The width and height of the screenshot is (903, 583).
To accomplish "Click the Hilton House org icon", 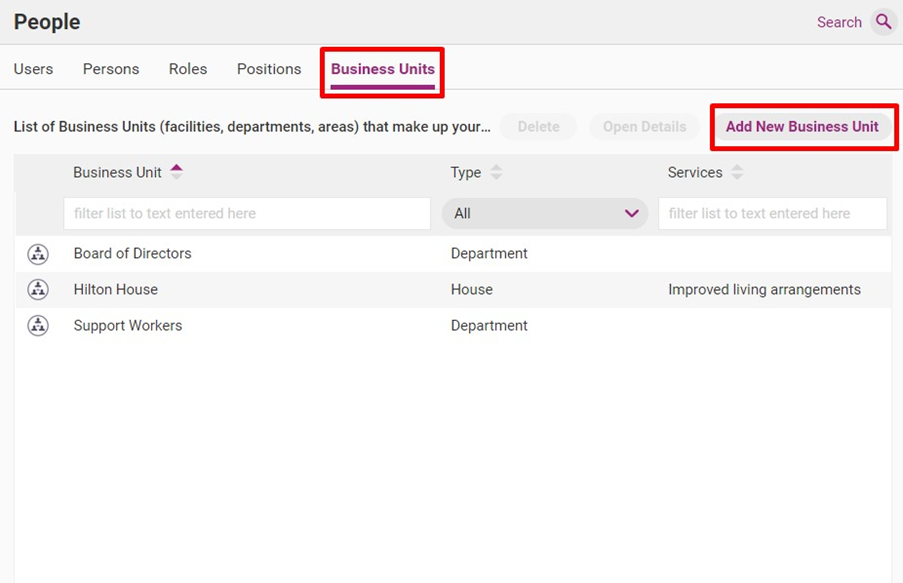I will pyautogui.click(x=38, y=290).
